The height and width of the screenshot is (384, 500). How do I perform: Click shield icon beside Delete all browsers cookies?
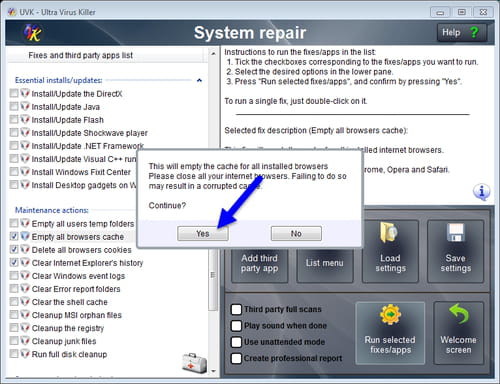coord(25,249)
